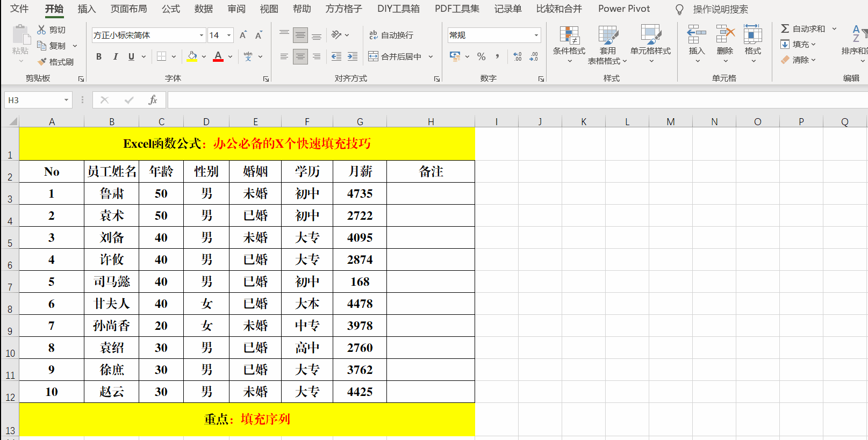Click the increase indent icon
Image resolution: width=868 pixels, height=440 pixels.
click(x=353, y=56)
